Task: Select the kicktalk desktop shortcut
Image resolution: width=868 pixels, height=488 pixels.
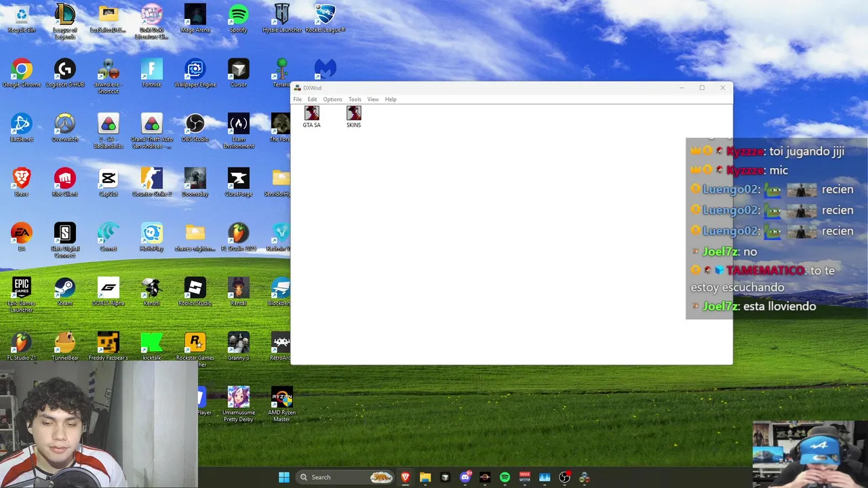Action: pyautogui.click(x=152, y=346)
